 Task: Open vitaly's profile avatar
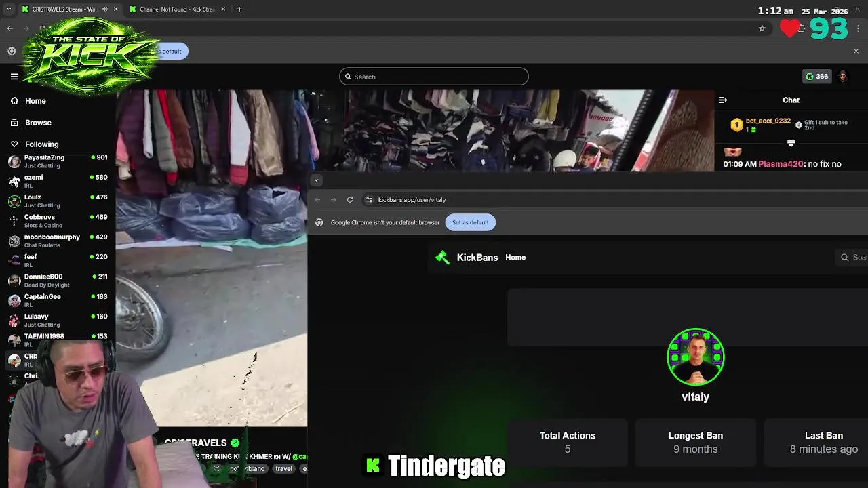(x=696, y=357)
